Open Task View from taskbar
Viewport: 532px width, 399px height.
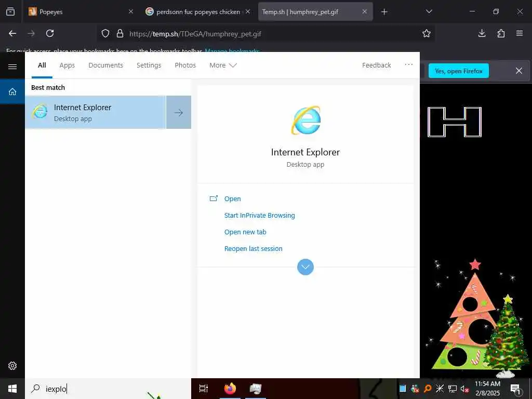(204, 389)
